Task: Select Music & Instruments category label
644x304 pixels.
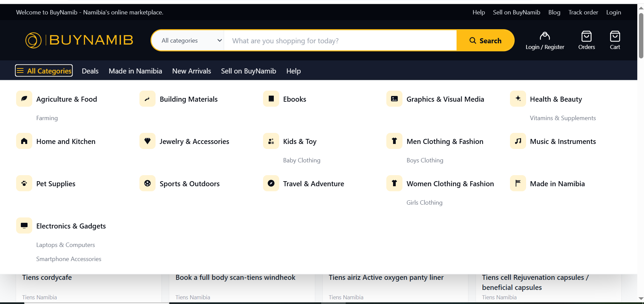Action: click(x=563, y=142)
